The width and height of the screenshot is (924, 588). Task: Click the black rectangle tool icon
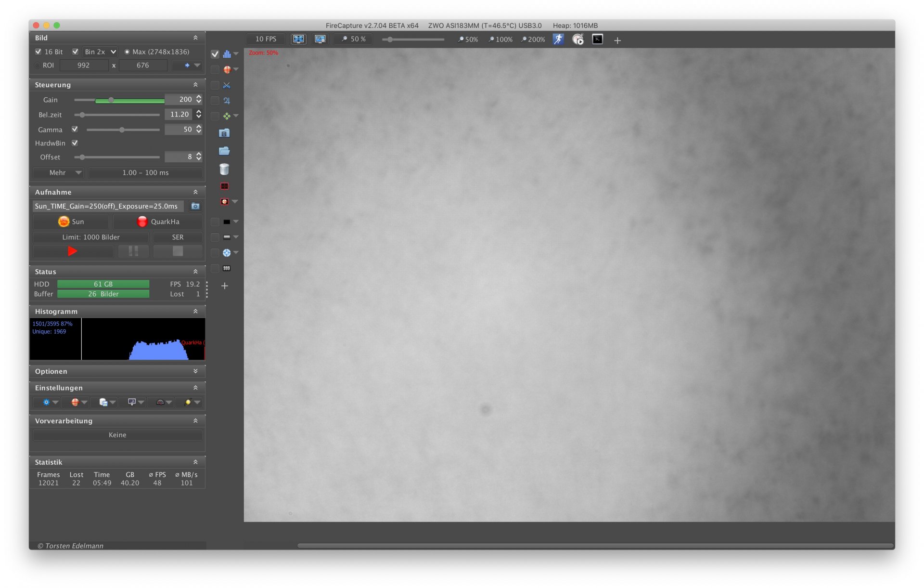(x=227, y=222)
